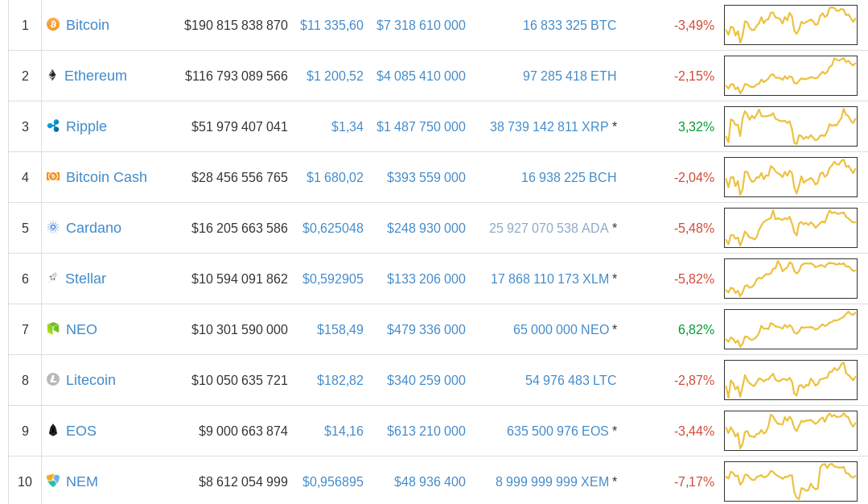Open NEM's price sparkline chart
This screenshot has width=868, height=504.
tap(791, 481)
